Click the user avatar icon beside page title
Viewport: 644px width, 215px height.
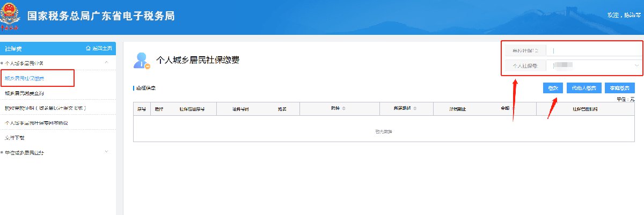[142, 61]
